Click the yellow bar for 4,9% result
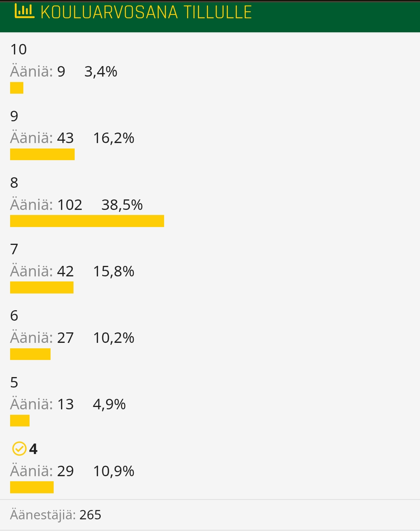Viewport: 420px width, 531px height. (20, 421)
